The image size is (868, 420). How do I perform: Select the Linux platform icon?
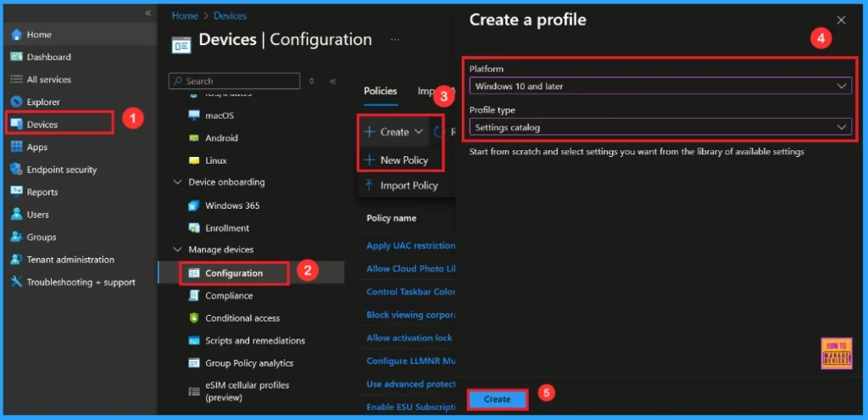[x=194, y=160]
